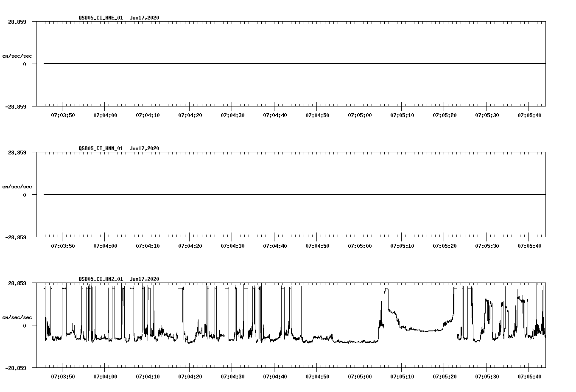576x392 pixels.
Task: Click the Jun17,2020 date on HNN plot
Action: click(145, 148)
